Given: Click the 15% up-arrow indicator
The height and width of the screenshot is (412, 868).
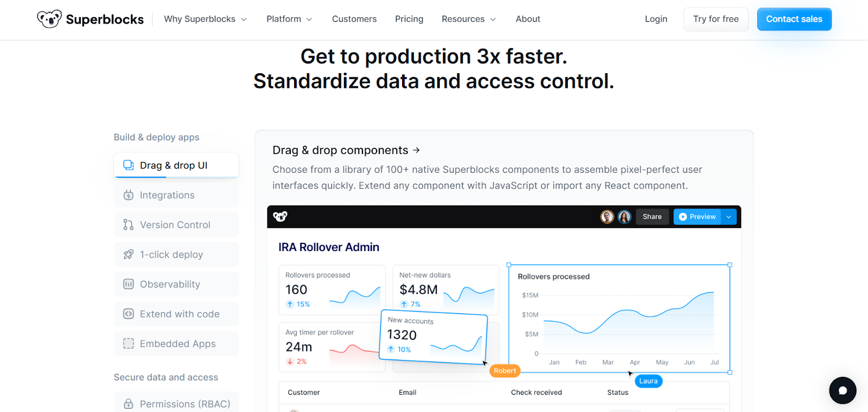Looking at the screenshot, I should (x=290, y=304).
